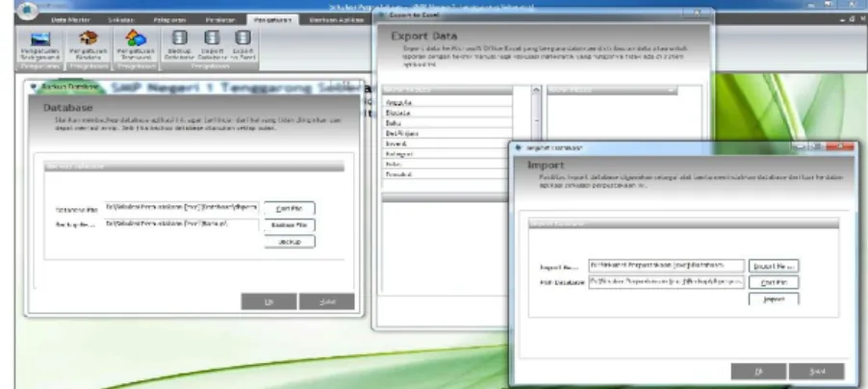868x389 pixels.
Task: Open the colored-shapes Pengaturan ribbon button
Action: tap(136, 45)
